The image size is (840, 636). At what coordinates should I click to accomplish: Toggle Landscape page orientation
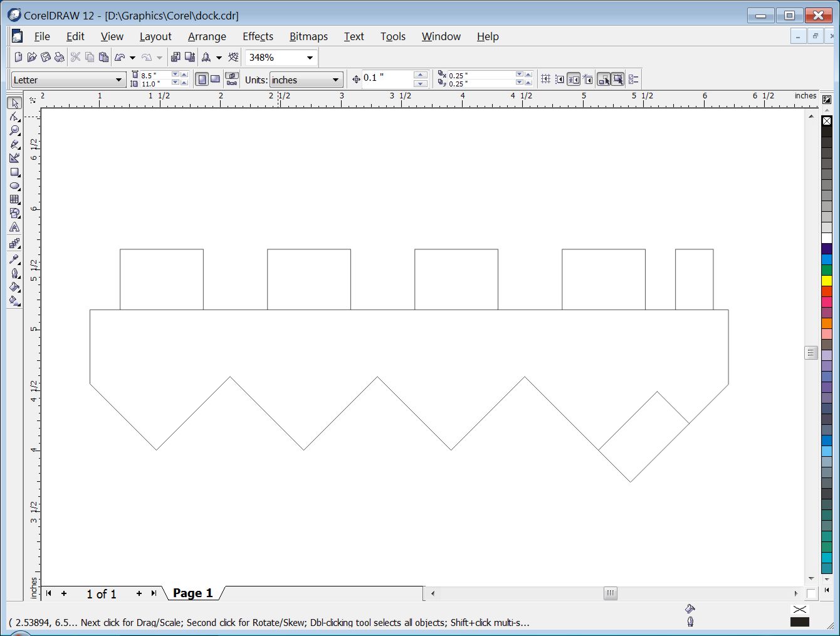click(216, 80)
